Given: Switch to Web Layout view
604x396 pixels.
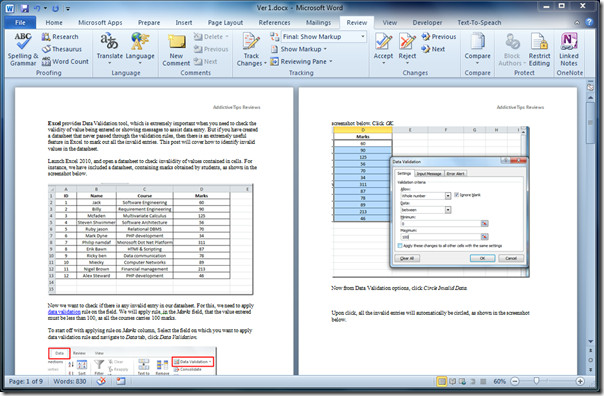Looking at the screenshot, I should 462,381.
